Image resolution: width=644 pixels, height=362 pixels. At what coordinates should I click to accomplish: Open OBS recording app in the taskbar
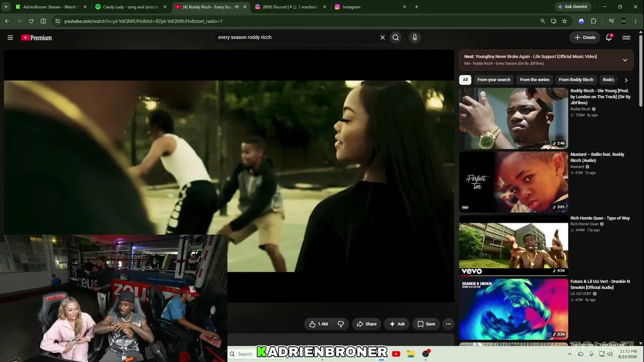click(426, 354)
